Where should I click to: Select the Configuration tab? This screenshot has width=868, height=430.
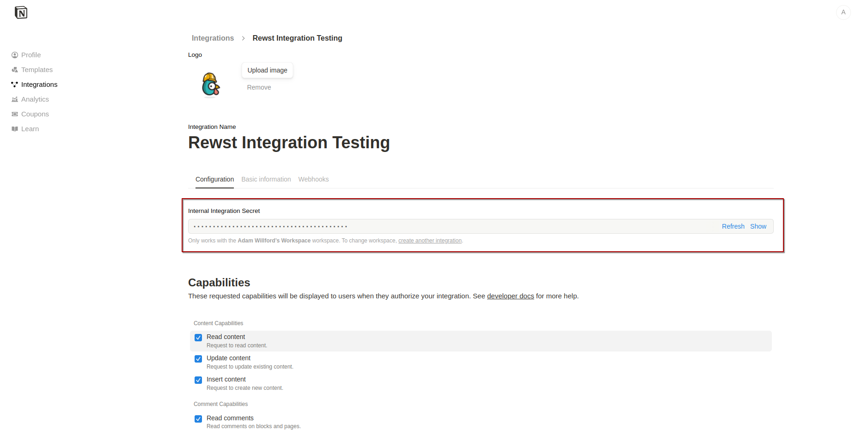(x=214, y=179)
